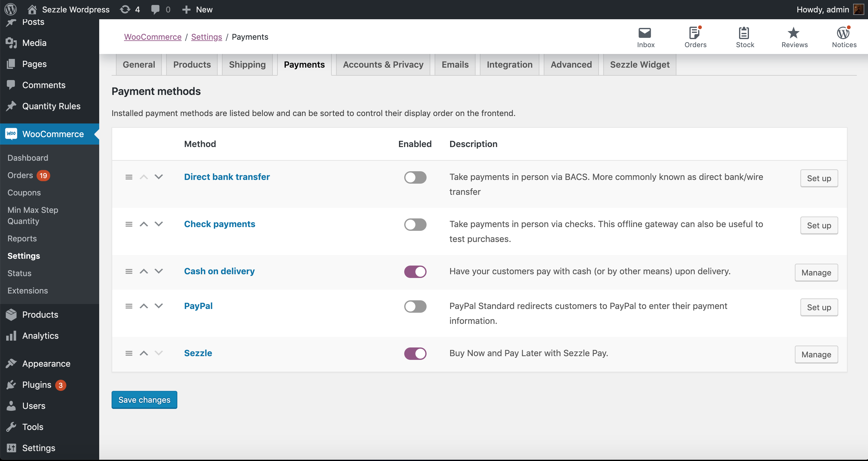Viewport: 868px width, 461px height.
Task: Click the admin avatar picture
Action: 858,9
